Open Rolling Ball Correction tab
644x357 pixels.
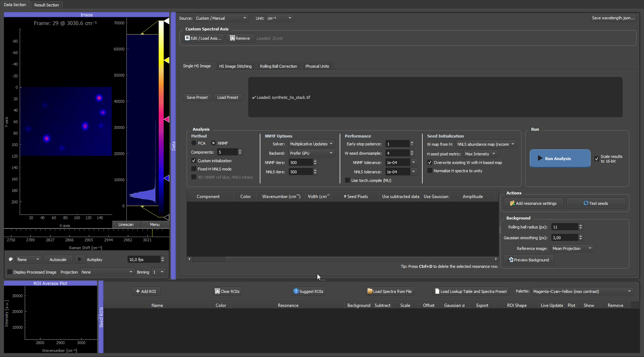coord(278,66)
